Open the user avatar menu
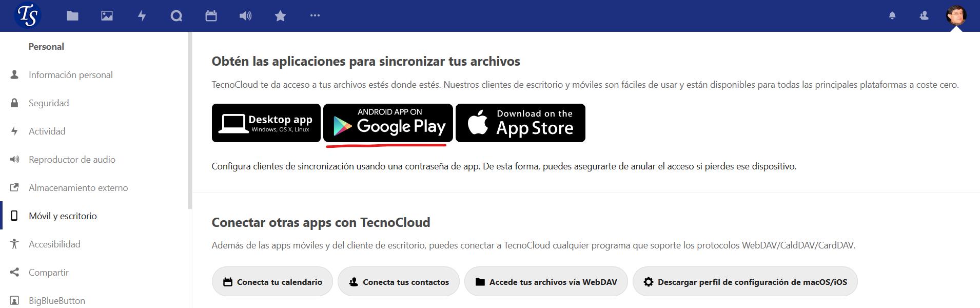 click(956, 15)
